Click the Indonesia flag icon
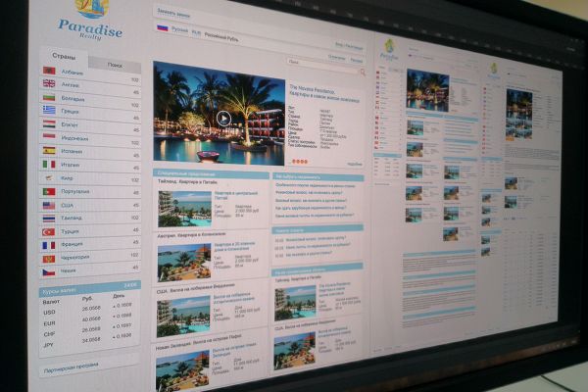Viewport: 588px width, 392px height. tap(49, 136)
